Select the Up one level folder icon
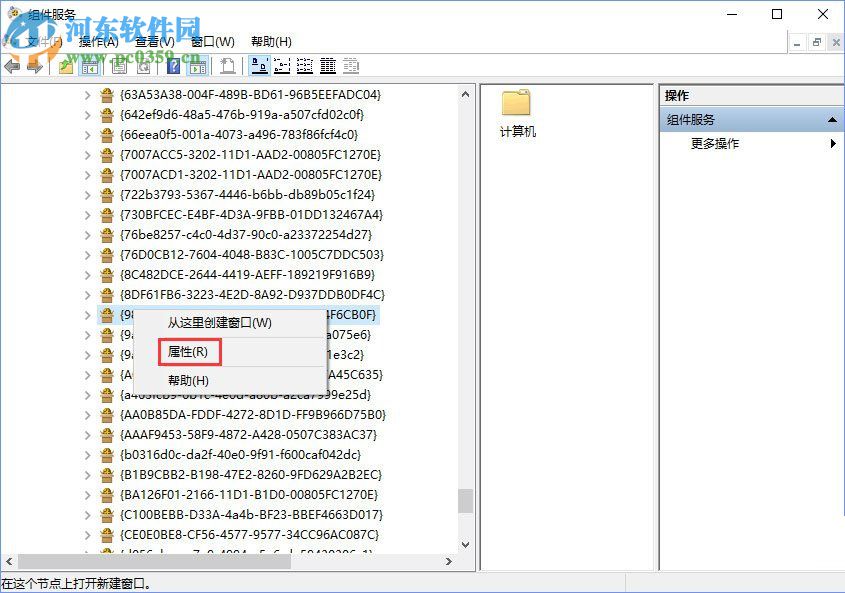This screenshot has height=593, width=845. point(65,66)
